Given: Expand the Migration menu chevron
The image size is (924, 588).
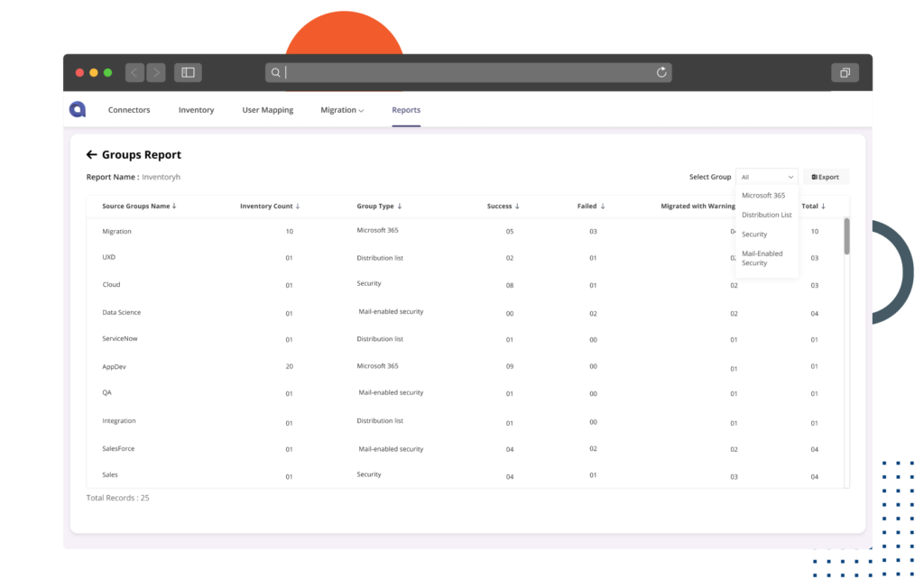Looking at the screenshot, I should (x=359, y=109).
